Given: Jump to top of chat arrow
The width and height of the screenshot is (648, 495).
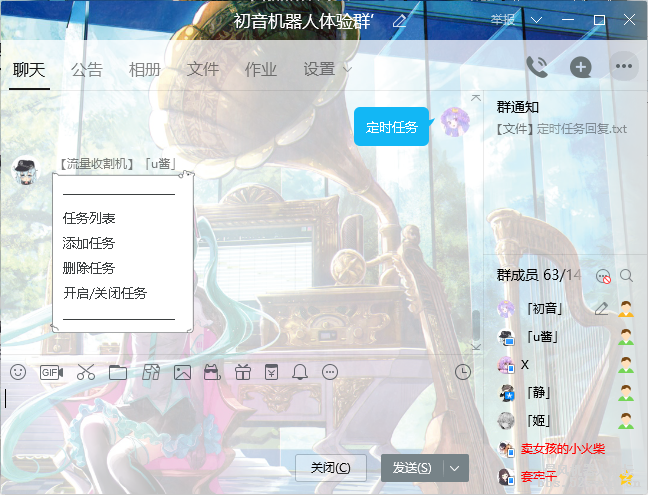Looking at the screenshot, I should point(476,98).
